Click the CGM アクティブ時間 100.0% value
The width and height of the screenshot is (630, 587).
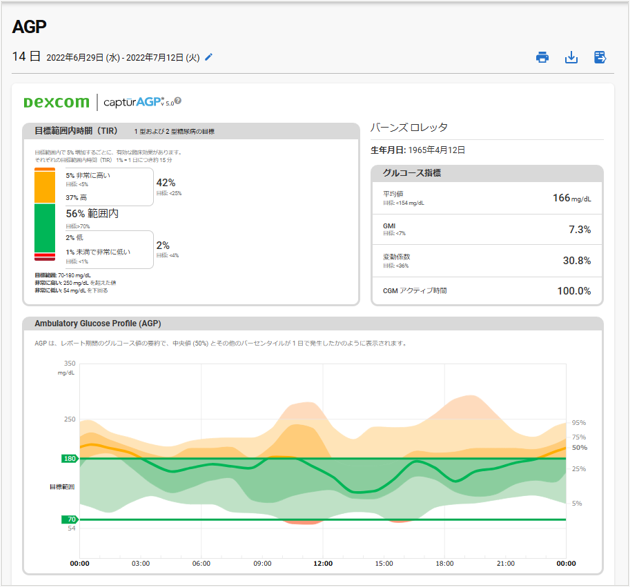click(574, 291)
